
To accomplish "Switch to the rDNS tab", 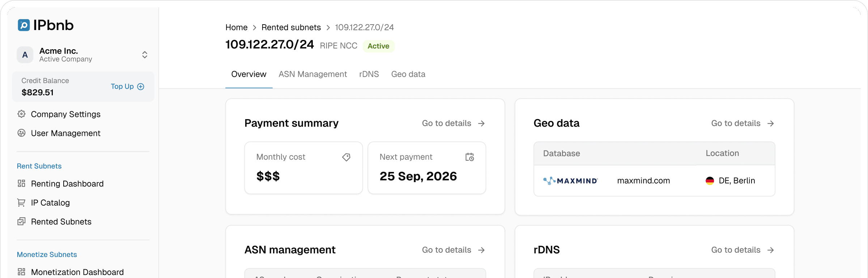I will tap(369, 74).
